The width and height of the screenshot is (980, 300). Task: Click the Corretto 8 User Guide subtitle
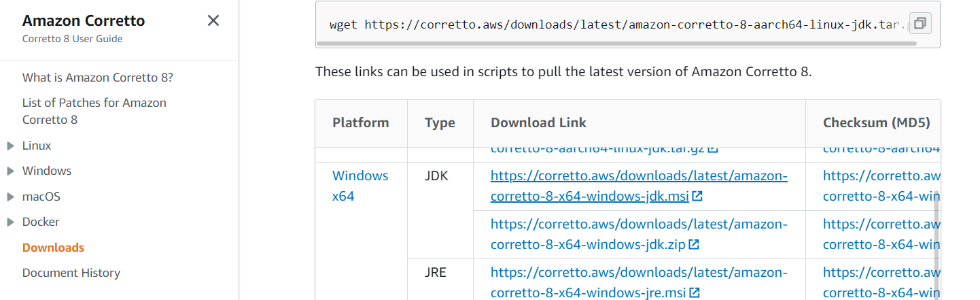(x=73, y=39)
